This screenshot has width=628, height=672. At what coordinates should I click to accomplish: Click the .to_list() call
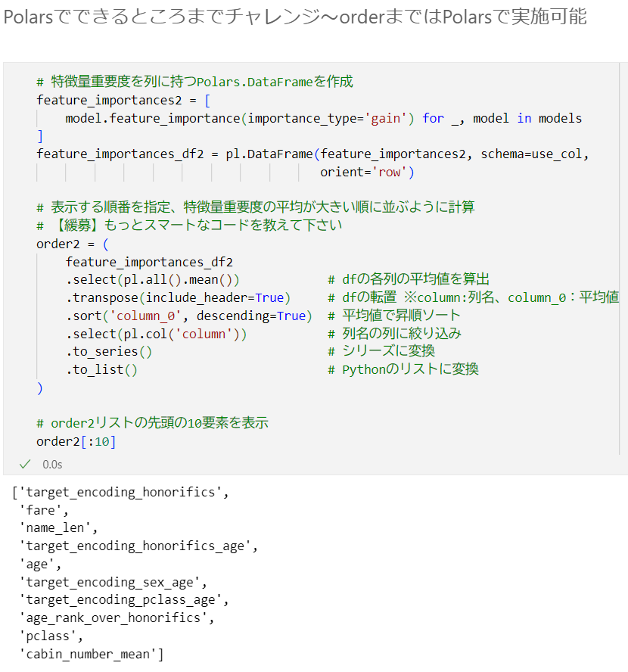(x=101, y=370)
